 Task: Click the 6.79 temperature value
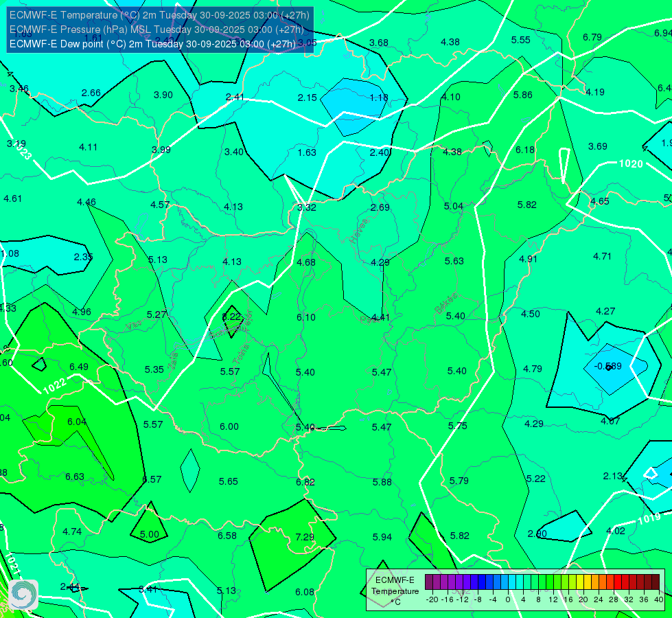pyautogui.click(x=592, y=37)
